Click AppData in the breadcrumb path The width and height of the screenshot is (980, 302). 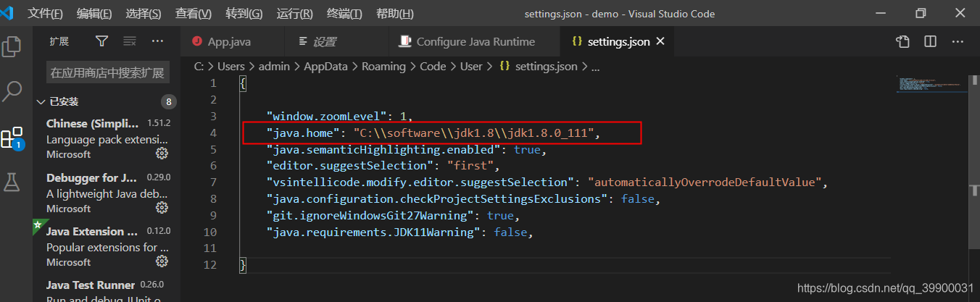pyautogui.click(x=325, y=66)
